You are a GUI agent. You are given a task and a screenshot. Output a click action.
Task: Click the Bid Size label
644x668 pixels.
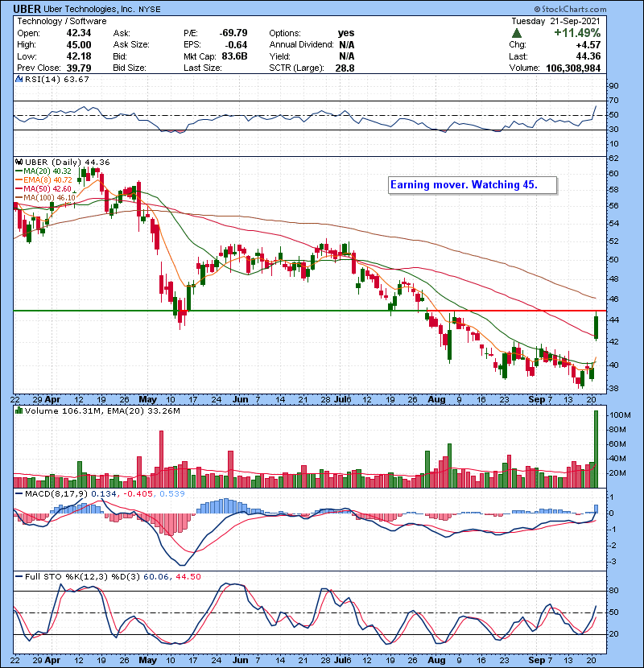(130, 68)
